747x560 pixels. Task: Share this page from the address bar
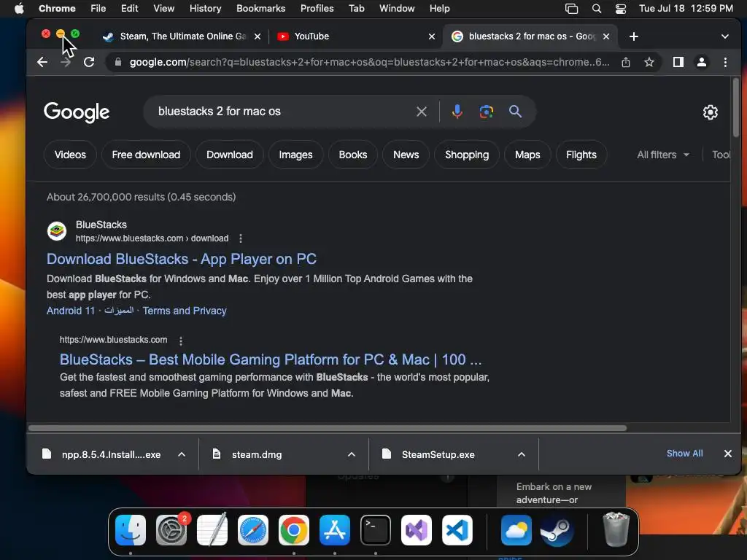tap(625, 62)
